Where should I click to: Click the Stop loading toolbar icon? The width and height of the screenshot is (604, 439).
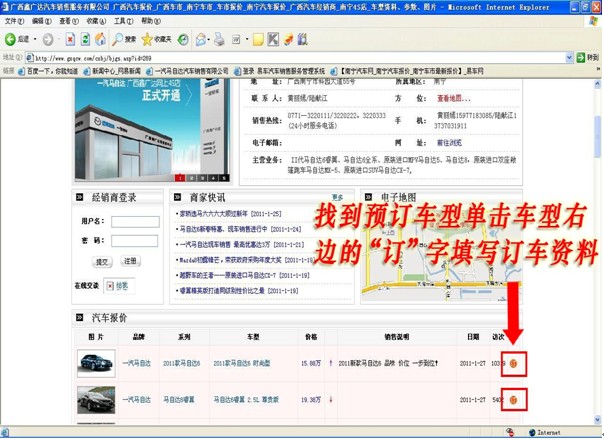(x=70, y=39)
